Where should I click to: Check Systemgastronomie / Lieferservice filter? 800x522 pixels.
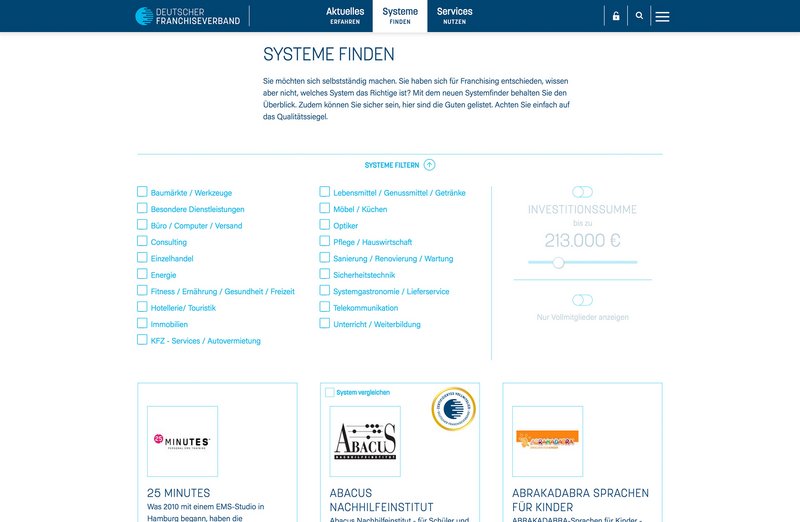(x=325, y=290)
